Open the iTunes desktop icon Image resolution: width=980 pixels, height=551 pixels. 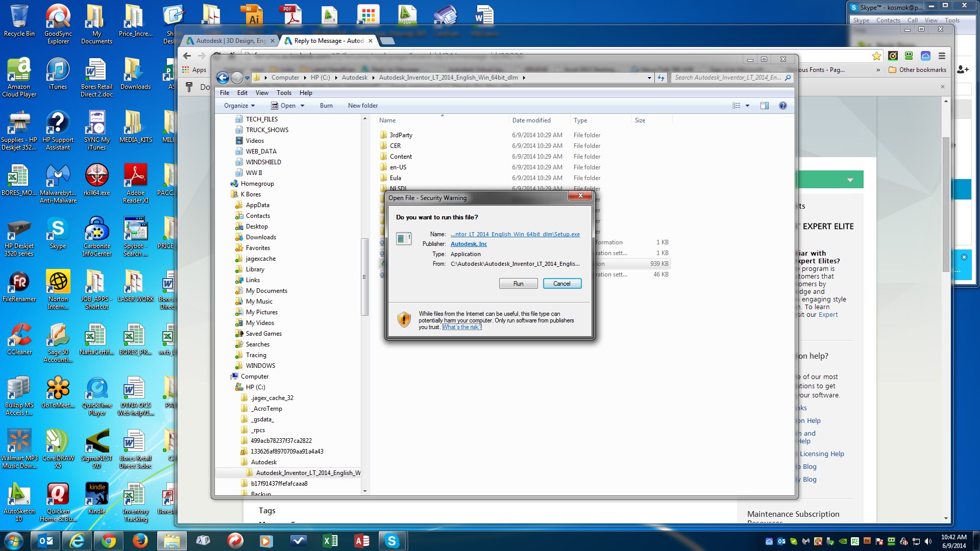point(58,74)
